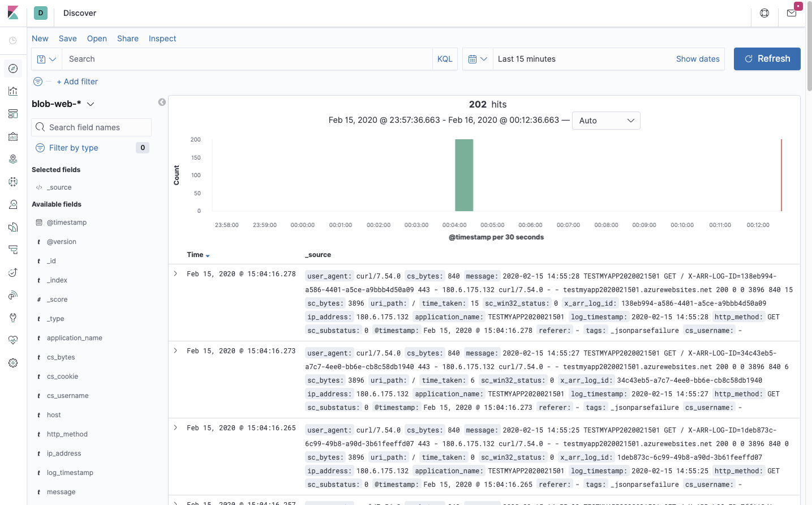
Task: Open the calendar quick time menu
Action: 478,59
